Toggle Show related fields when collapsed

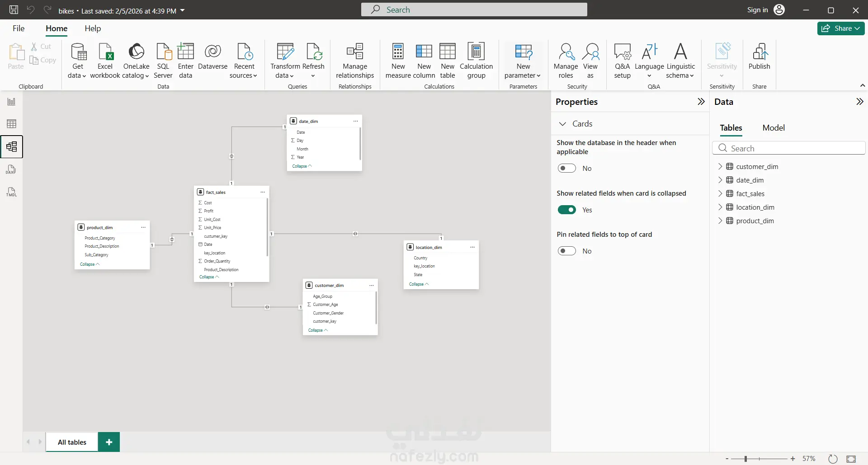tap(566, 210)
